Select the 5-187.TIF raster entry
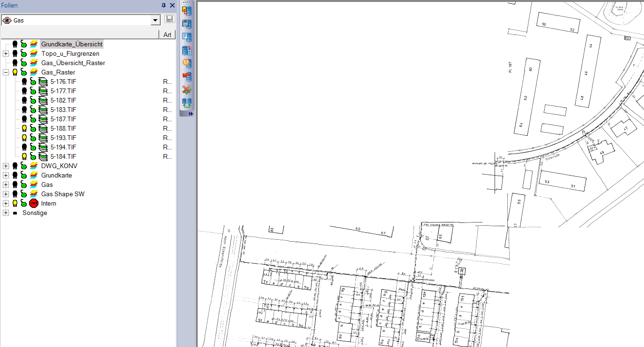Viewport: 644px width, 347px height. pos(63,119)
